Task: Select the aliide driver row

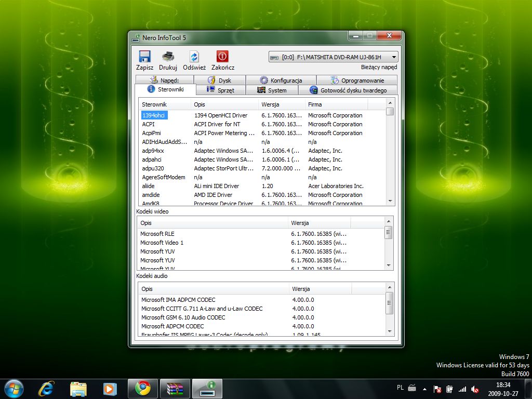Action: (x=262, y=186)
